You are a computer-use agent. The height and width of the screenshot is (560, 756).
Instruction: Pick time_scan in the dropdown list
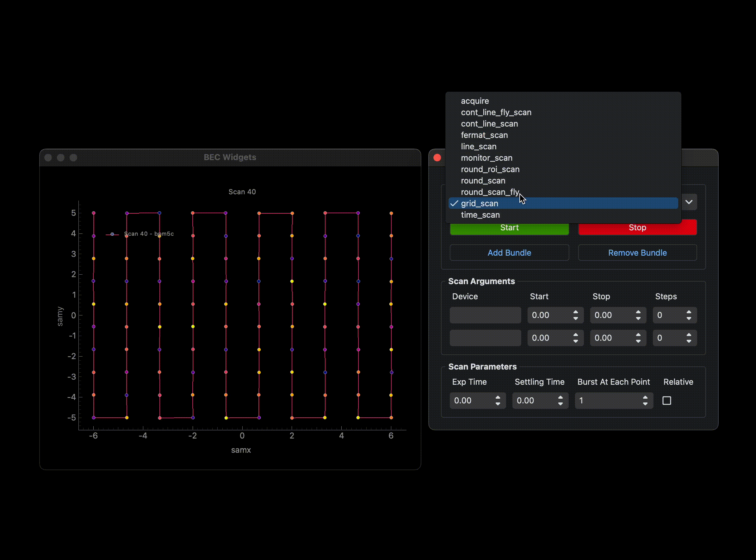tap(480, 215)
